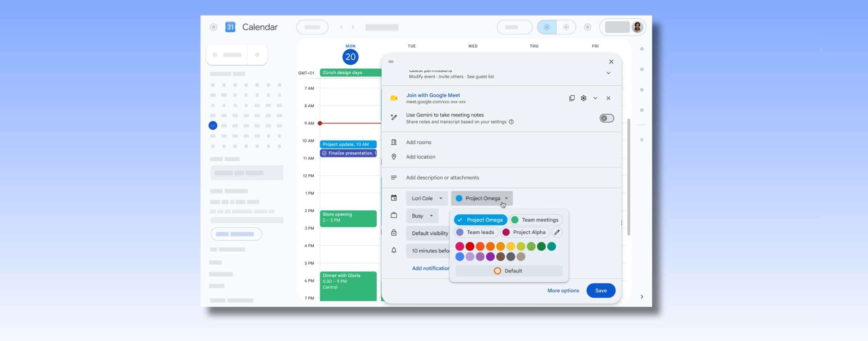Viewport: 868px width, 341px height.
Task: Copy the Meet conference link
Action: click(x=571, y=98)
